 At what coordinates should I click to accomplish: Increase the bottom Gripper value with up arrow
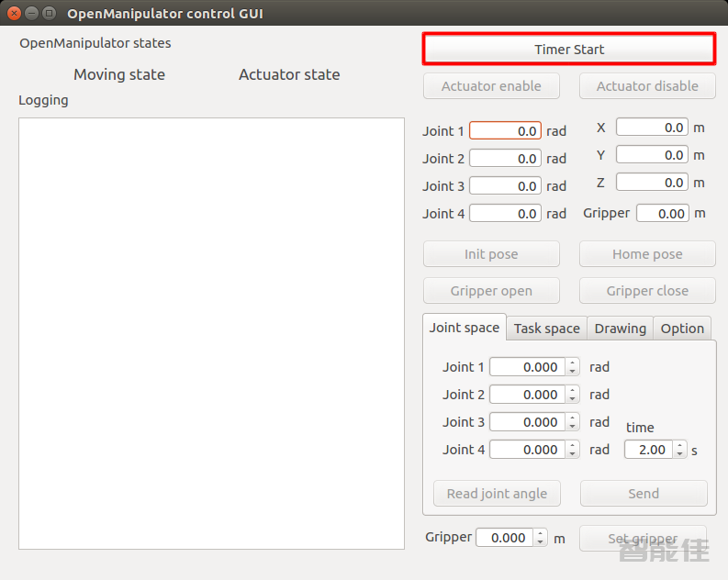541,533
